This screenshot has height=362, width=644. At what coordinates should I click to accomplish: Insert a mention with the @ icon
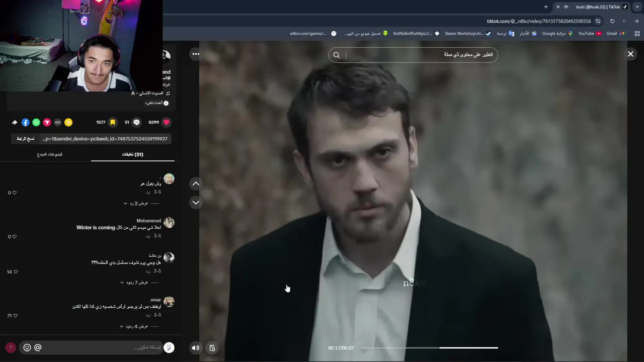[x=38, y=347]
